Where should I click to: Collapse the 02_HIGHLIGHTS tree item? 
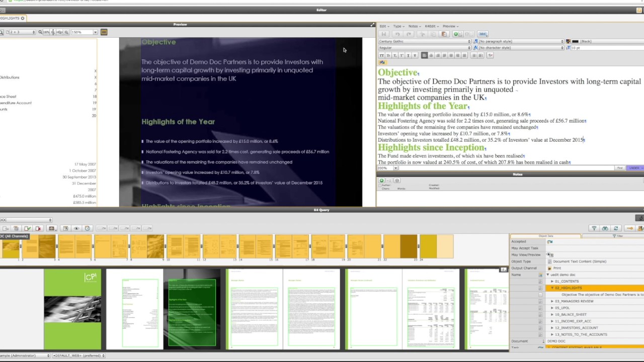click(552, 288)
